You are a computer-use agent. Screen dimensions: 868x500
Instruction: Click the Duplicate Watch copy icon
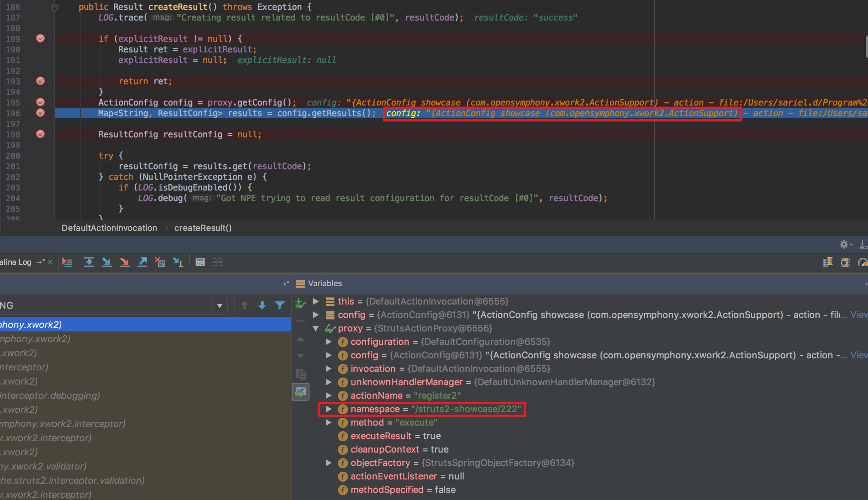pos(301,374)
